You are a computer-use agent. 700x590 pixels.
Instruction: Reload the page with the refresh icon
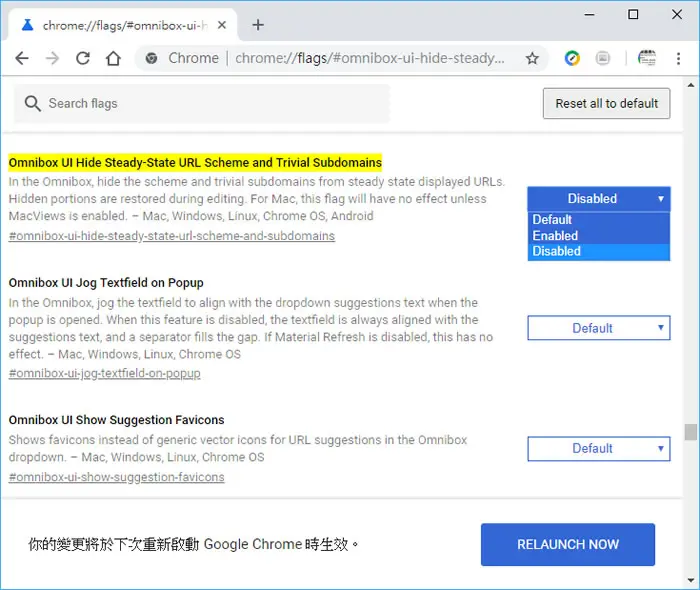(83, 58)
